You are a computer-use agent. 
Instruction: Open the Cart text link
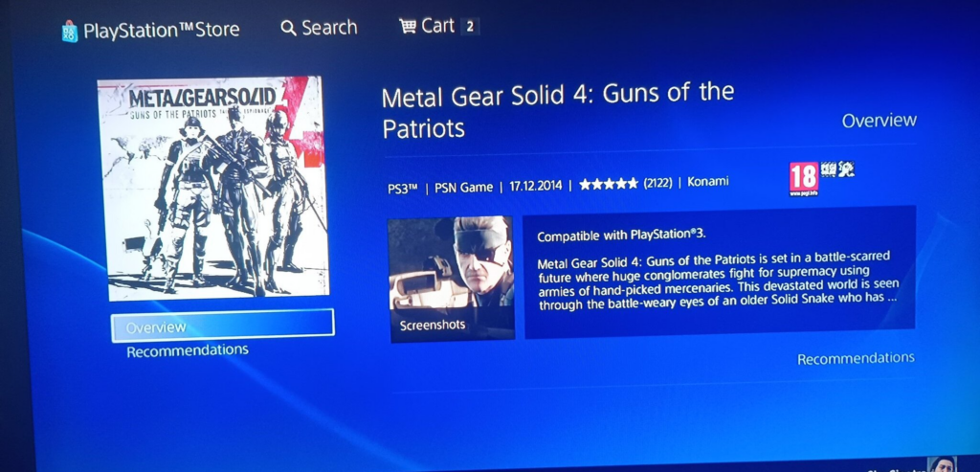tap(437, 26)
